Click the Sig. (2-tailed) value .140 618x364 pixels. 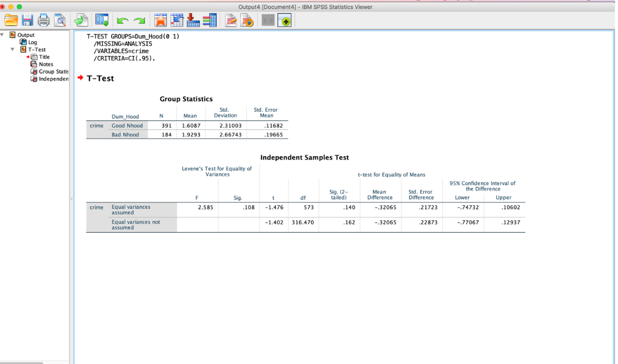tap(349, 207)
